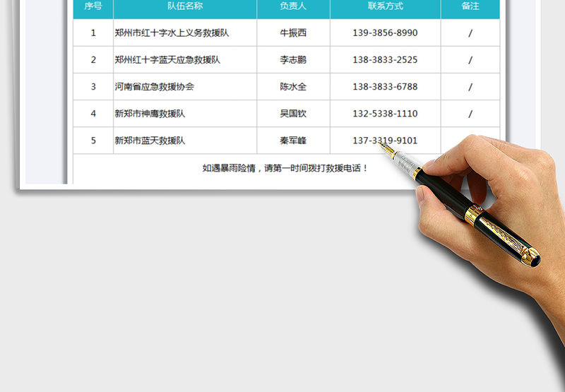Viewport: 565px width, 392px height.
Task: Click the 郑州红十字蓝天应急救援队 cell
Action: (x=167, y=60)
